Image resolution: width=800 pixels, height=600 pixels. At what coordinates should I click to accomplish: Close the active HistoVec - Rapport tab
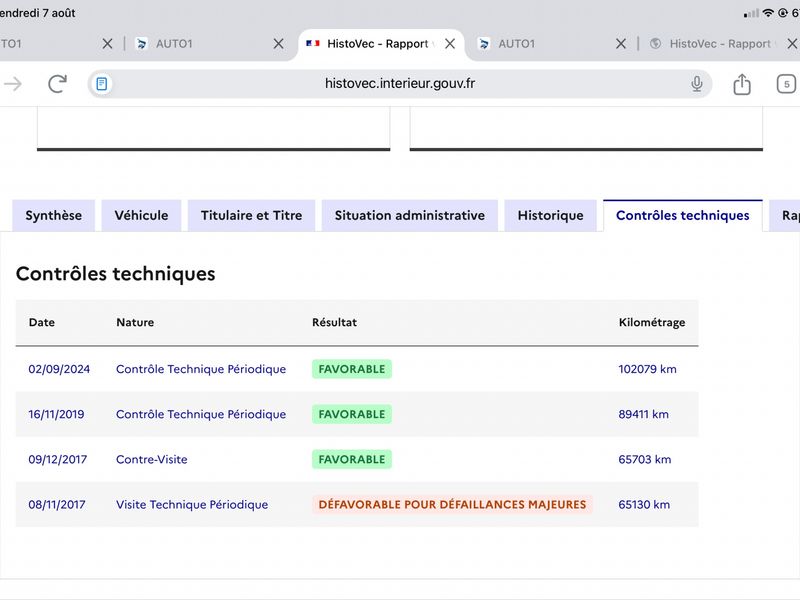coord(449,44)
